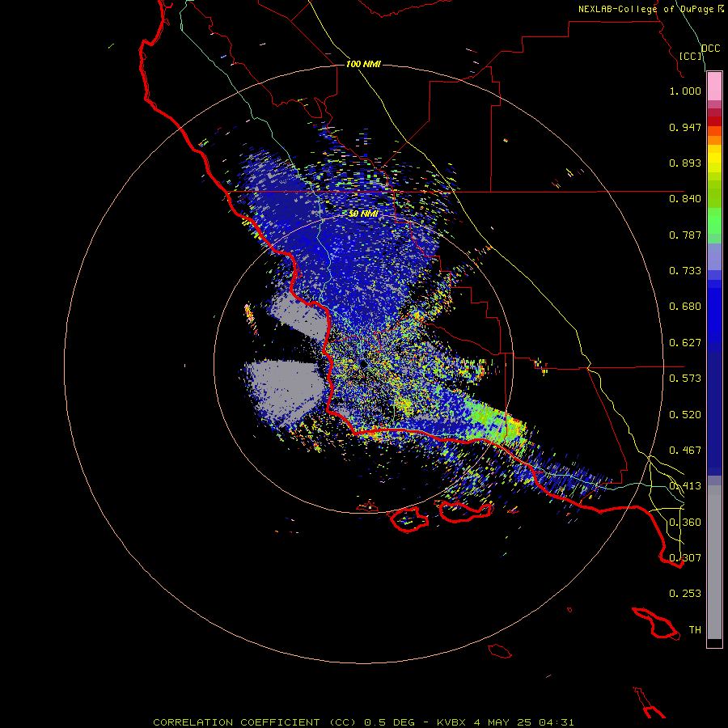The height and width of the screenshot is (728, 728).
Task: Click the [CC] units label above color bar
Action: pos(691,56)
